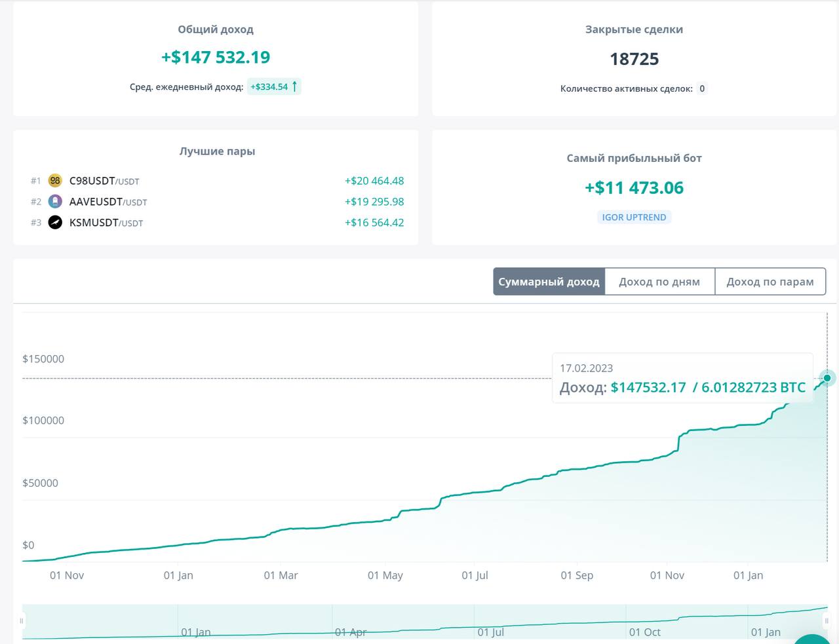
Task: Click the 01 Sep axis label
Action: 577,575
